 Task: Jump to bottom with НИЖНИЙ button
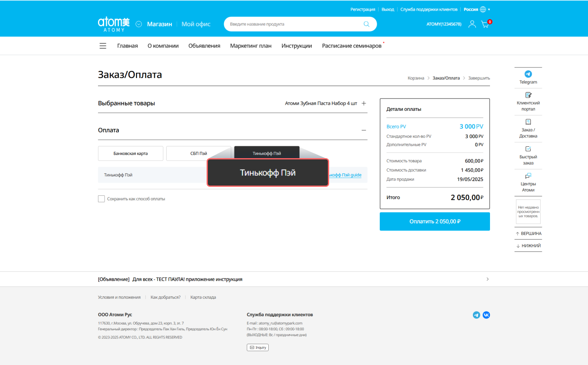click(x=528, y=246)
